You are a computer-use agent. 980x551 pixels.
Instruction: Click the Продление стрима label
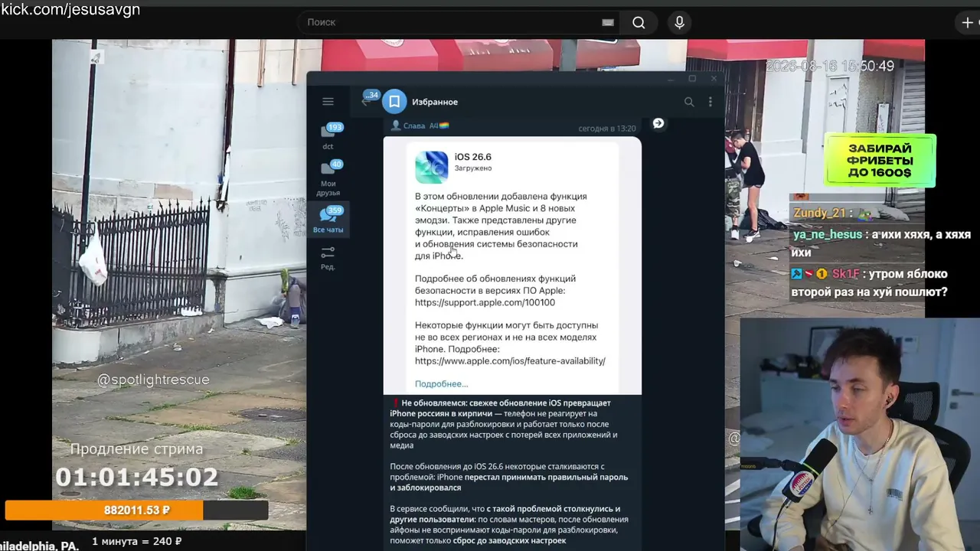pyautogui.click(x=137, y=449)
